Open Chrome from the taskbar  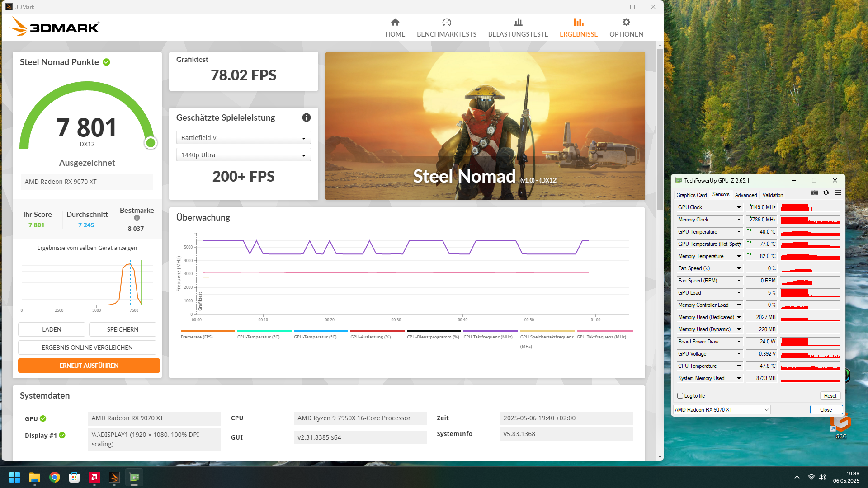[x=55, y=477]
